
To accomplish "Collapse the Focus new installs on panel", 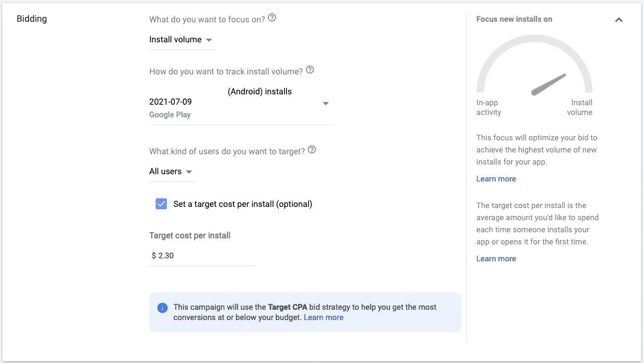I will point(619,19).
